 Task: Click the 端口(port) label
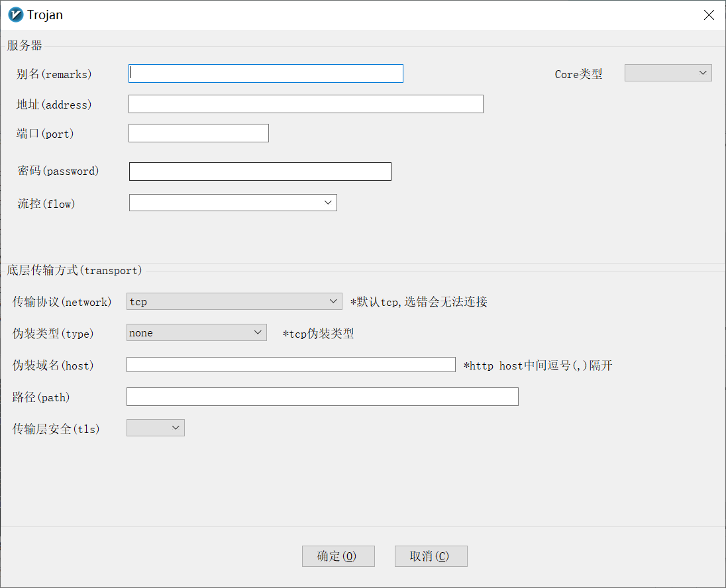[45, 134]
